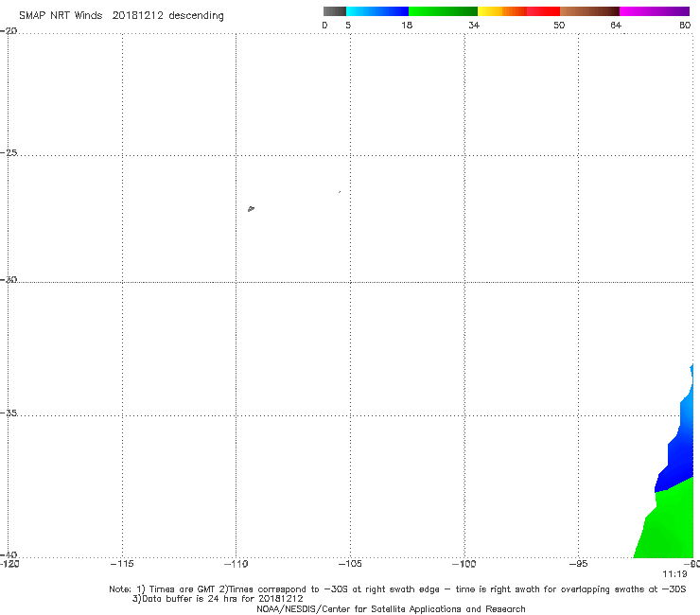
Task: Click the "-35" latitude axis label
Action: tap(9, 413)
